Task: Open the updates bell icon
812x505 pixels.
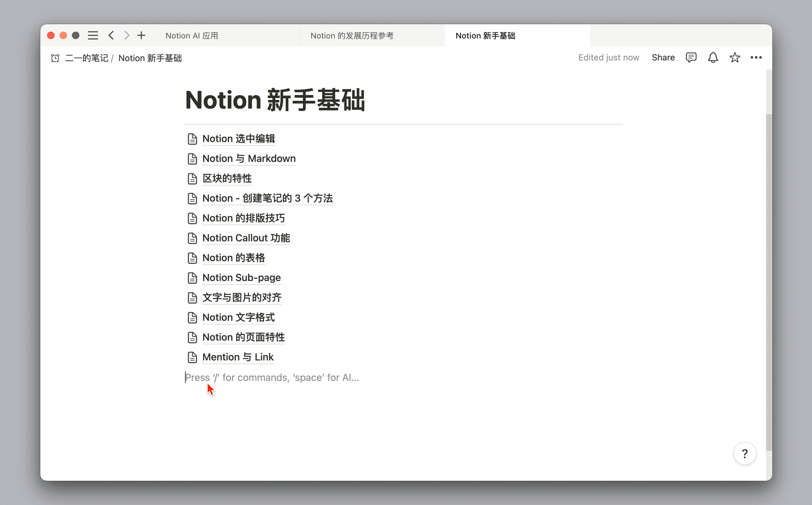Action: click(x=713, y=57)
